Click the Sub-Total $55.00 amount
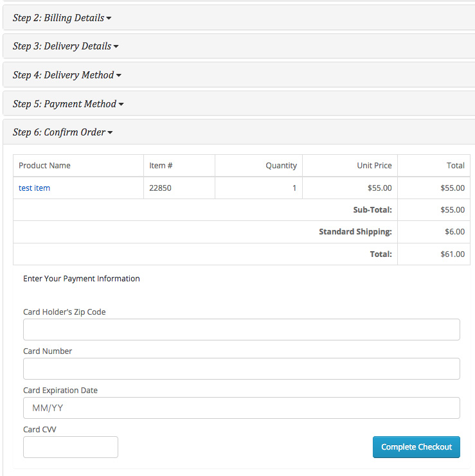 click(453, 210)
